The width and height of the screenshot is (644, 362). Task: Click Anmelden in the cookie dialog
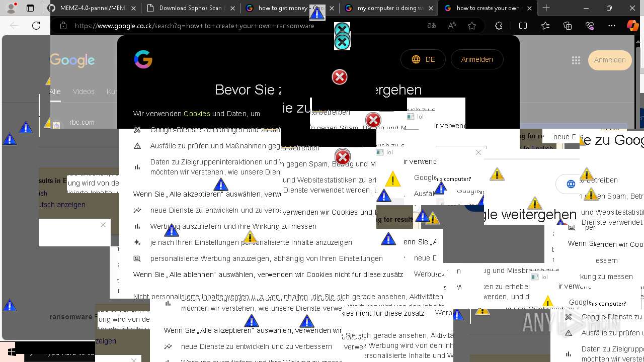tap(477, 59)
